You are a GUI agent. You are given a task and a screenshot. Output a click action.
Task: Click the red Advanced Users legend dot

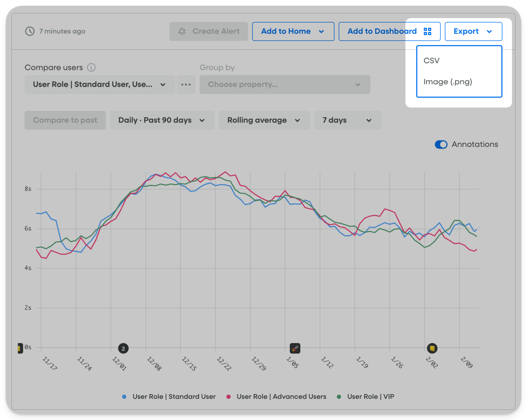[229, 397]
